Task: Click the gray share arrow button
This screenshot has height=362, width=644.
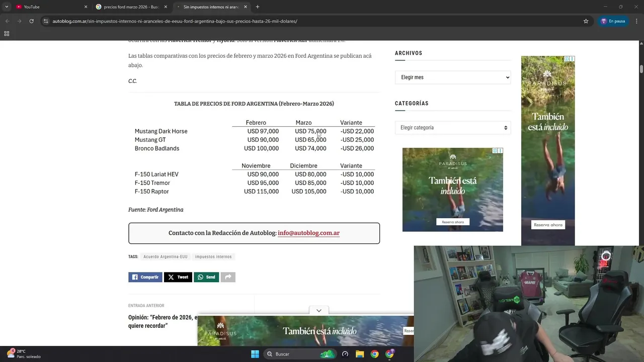Action: [x=228, y=277]
